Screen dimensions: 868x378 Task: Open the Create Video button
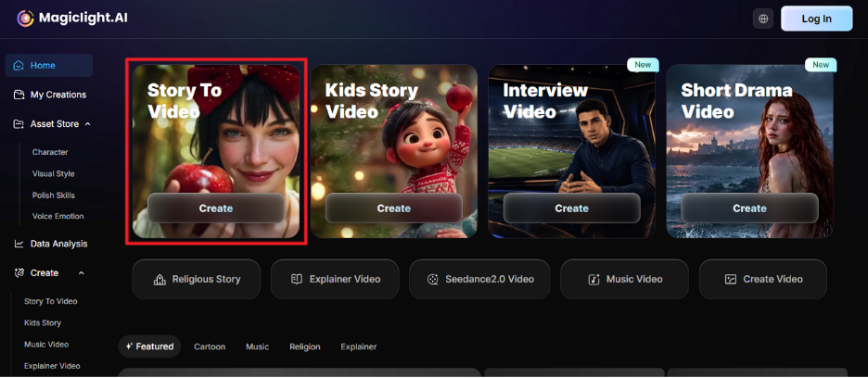[763, 279]
